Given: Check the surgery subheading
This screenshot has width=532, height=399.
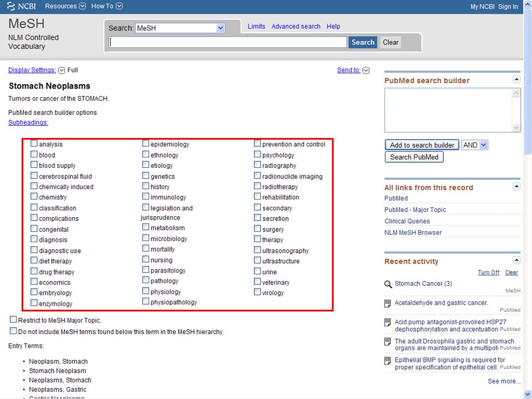Looking at the screenshot, I should 257,229.
